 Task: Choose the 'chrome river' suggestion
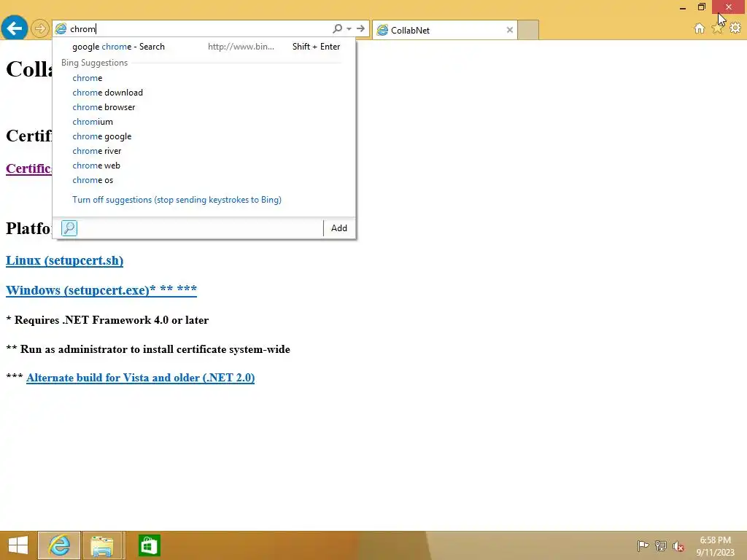pyautogui.click(x=204, y=151)
